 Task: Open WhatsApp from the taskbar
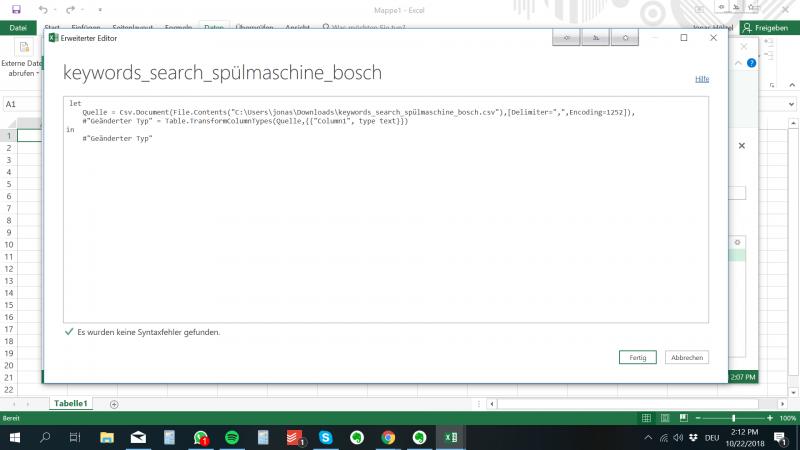point(201,437)
